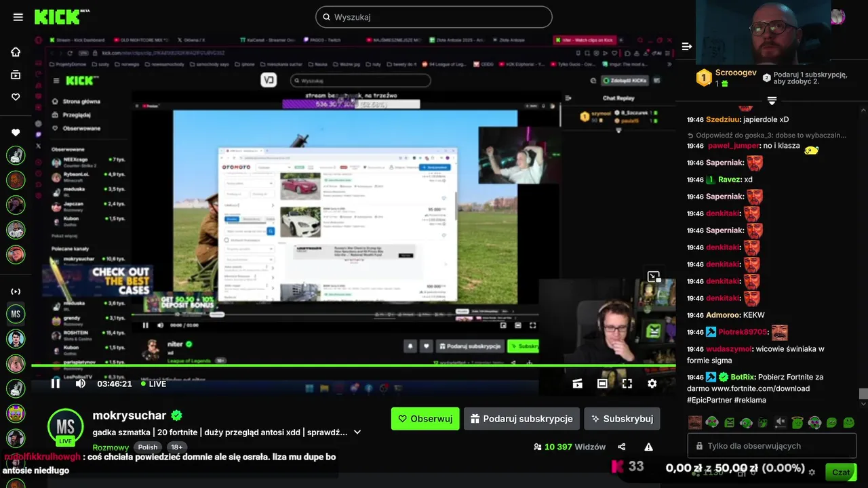The height and width of the screenshot is (488, 868).
Task: Open the Home icon in left sidebar
Action: [16, 52]
